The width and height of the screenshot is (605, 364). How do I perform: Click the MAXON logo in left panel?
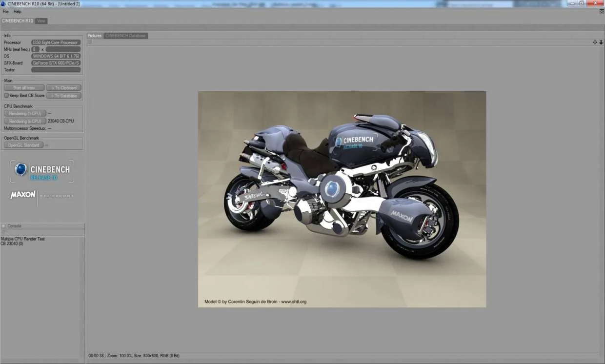(23, 195)
